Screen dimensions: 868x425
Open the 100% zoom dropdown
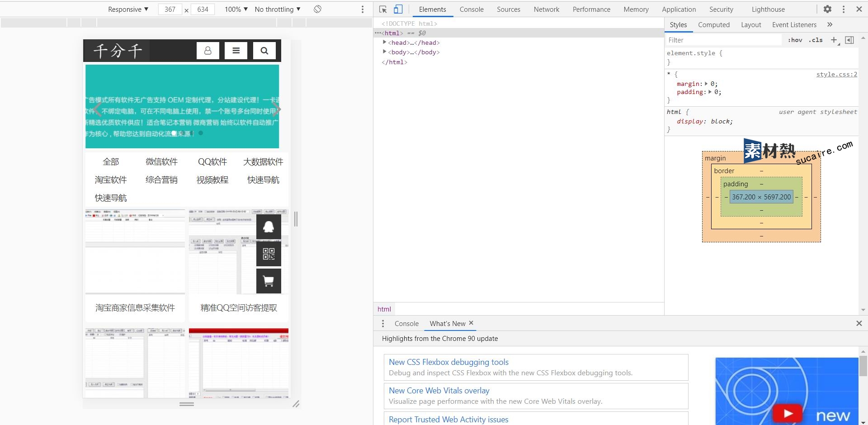[x=236, y=9]
